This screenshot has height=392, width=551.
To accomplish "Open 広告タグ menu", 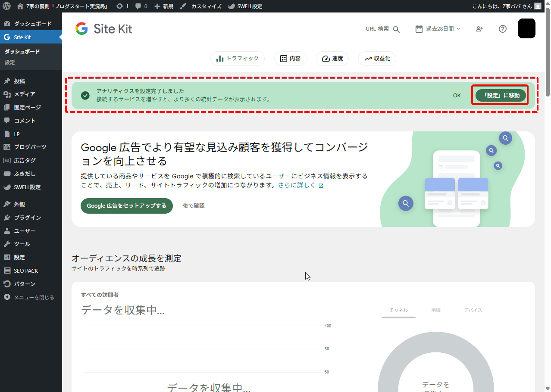I will click(x=31, y=160).
